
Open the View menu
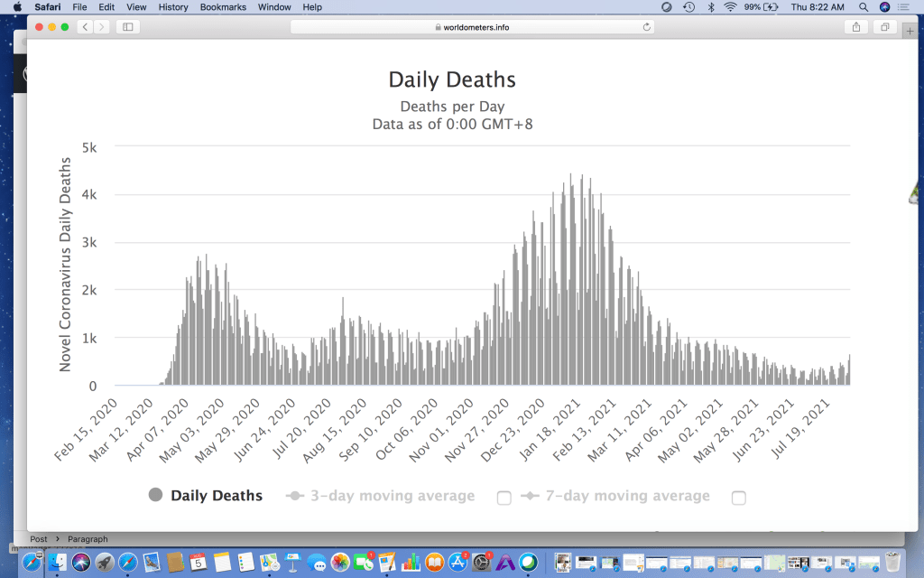click(x=136, y=7)
